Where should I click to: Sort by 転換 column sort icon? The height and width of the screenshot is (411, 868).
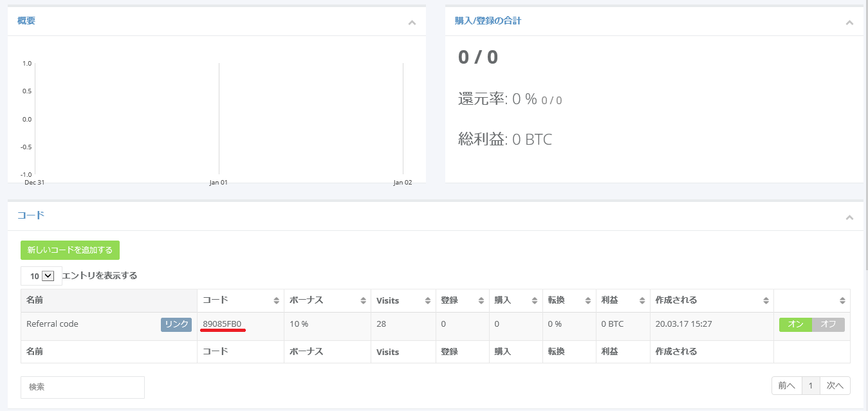tap(588, 300)
